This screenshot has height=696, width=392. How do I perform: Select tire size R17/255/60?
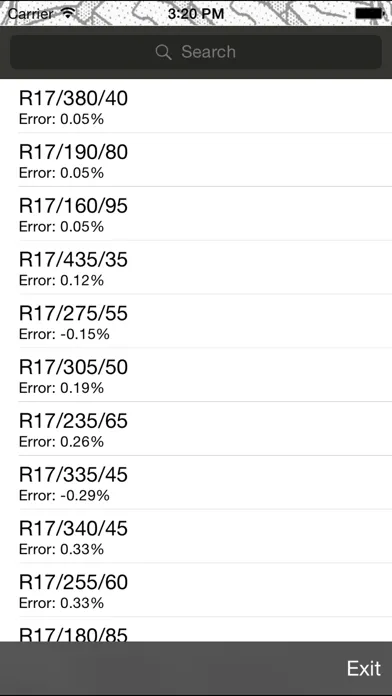(x=196, y=590)
